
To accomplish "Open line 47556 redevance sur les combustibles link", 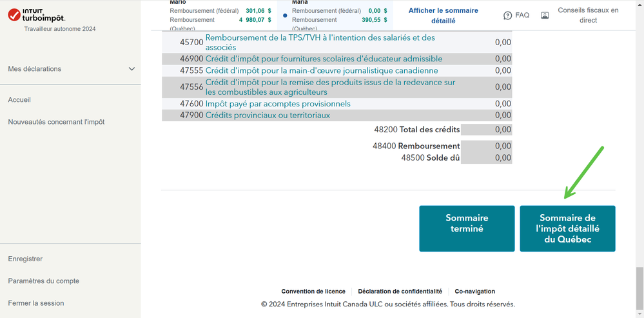I will tap(330, 87).
